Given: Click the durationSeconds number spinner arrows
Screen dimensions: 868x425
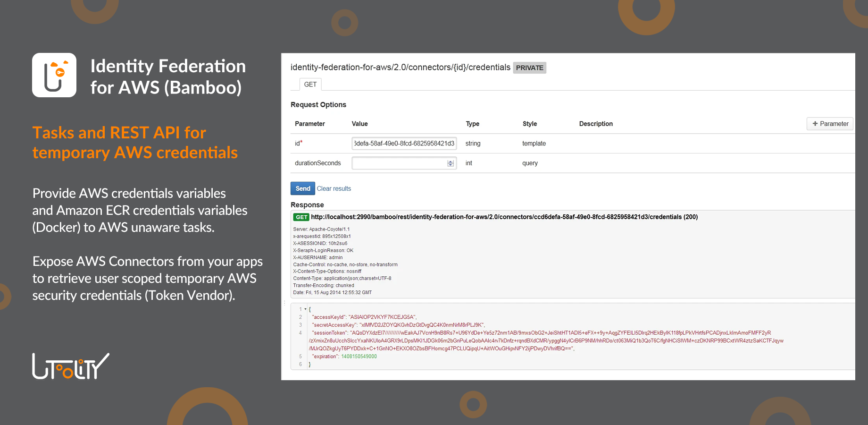Looking at the screenshot, I should point(451,163).
